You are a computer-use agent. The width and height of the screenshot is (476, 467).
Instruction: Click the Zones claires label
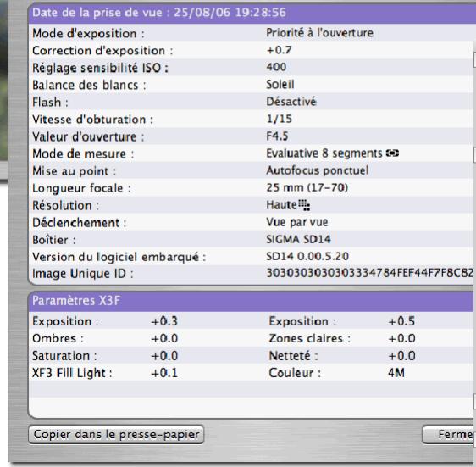[x=310, y=338]
